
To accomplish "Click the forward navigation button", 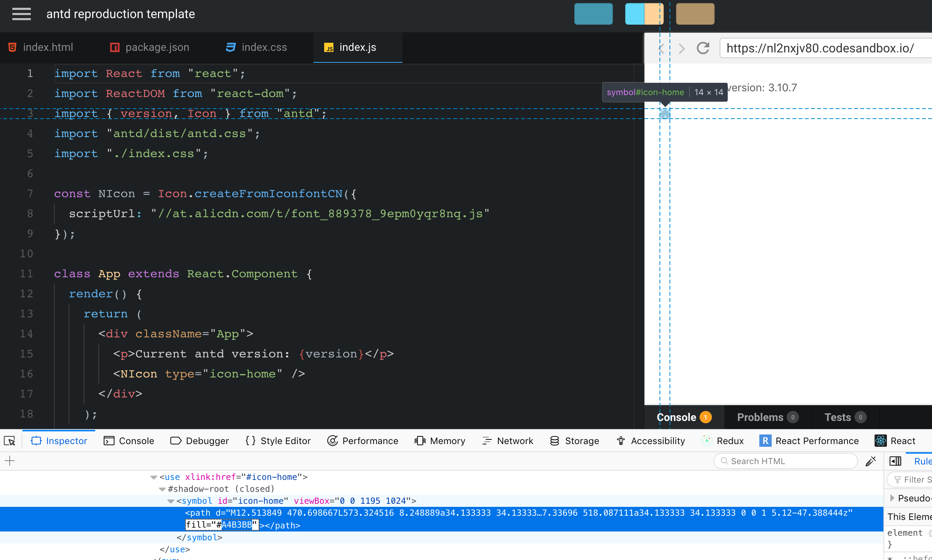I will click(681, 48).
